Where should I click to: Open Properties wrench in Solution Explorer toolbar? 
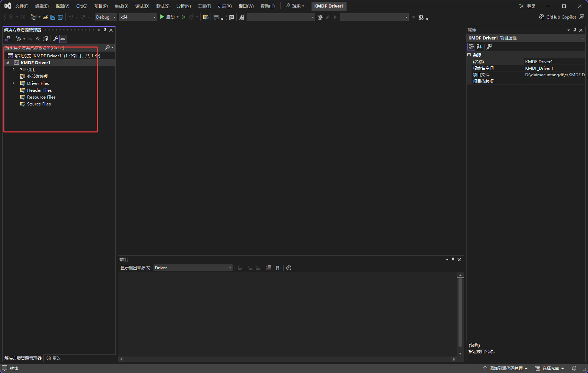coord(56,39)
